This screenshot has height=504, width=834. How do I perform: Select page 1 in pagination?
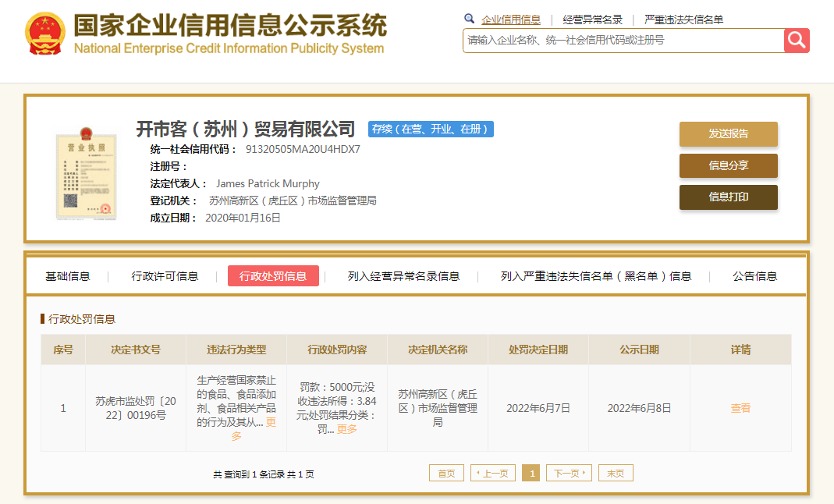tap(531, 473)
